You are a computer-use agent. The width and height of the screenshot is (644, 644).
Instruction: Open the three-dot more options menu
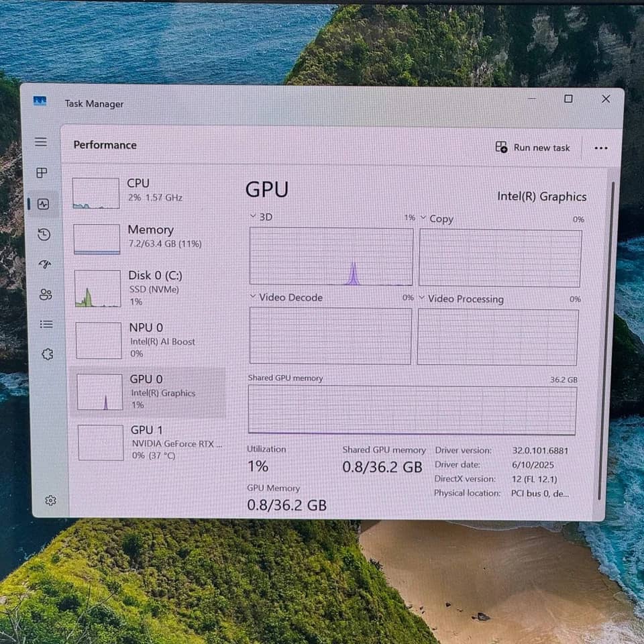[x=601, y=148]
